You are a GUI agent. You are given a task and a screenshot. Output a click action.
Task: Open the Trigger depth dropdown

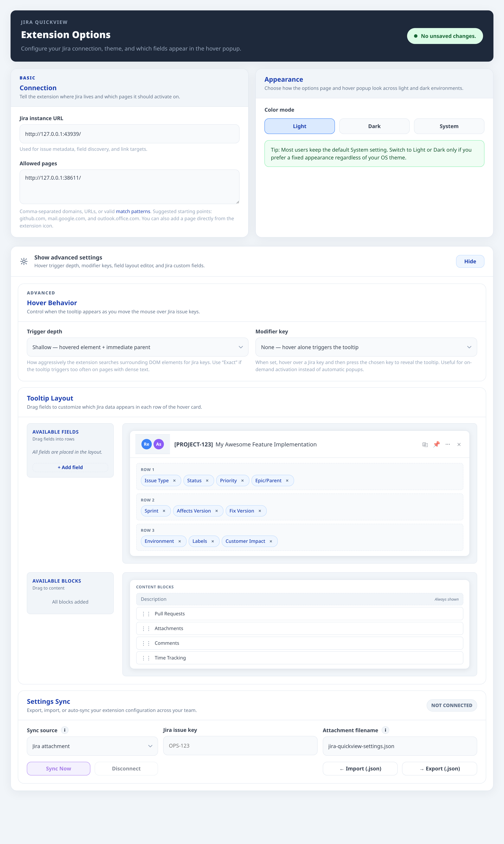point(137,347)
